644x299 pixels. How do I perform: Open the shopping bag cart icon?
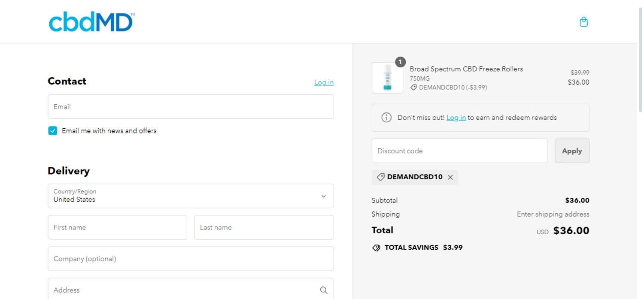(583, 22)
